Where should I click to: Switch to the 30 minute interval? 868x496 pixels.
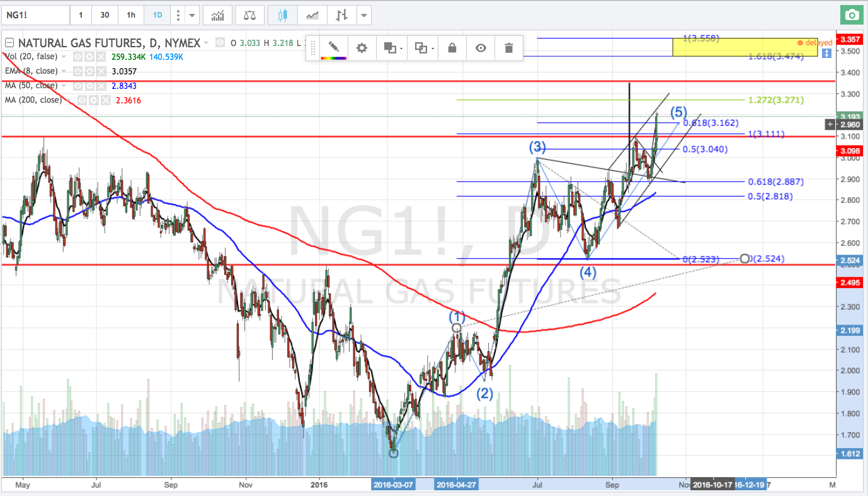pyautogui.click(x=105, y=14)
